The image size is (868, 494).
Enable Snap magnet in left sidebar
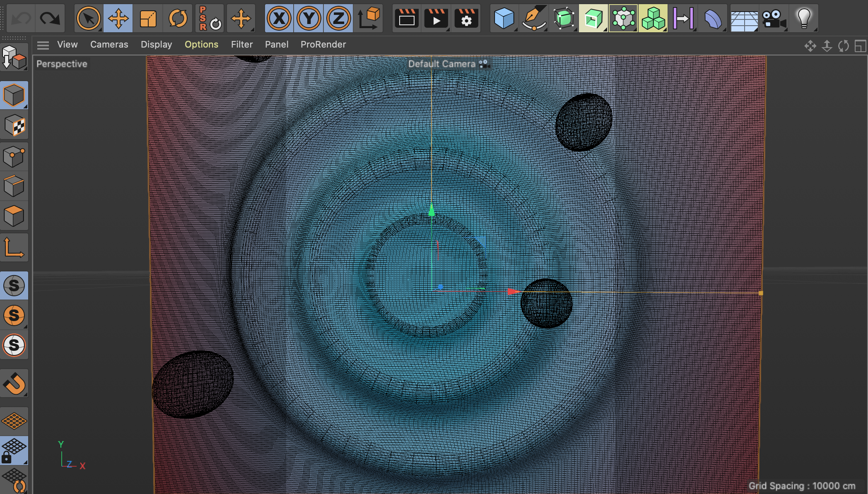[x=14, y=384]
